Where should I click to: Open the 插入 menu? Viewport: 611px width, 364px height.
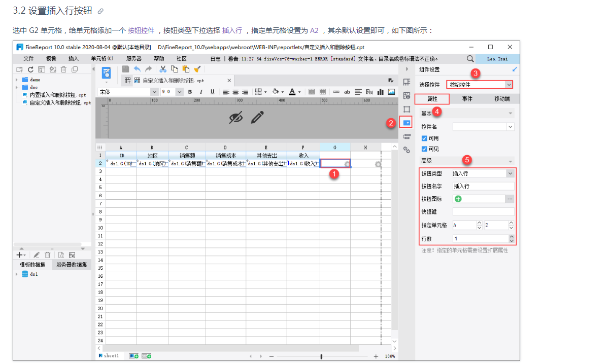74,58
